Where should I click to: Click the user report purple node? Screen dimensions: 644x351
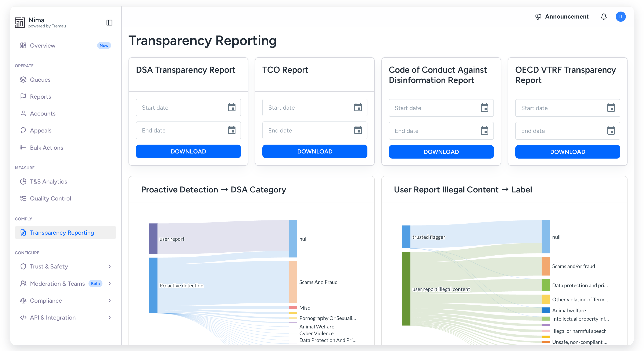click(153, 239)
